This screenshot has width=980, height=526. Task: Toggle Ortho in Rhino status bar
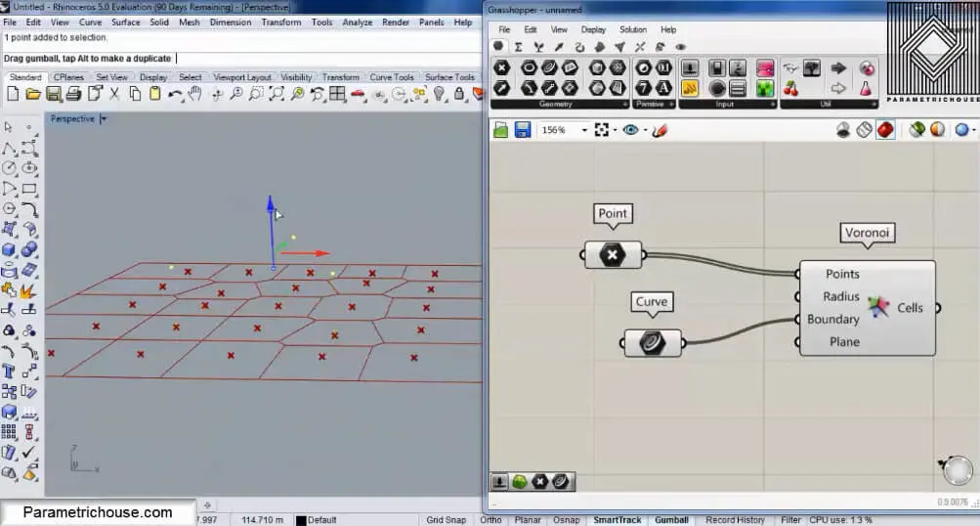click(x=490, y=520)
